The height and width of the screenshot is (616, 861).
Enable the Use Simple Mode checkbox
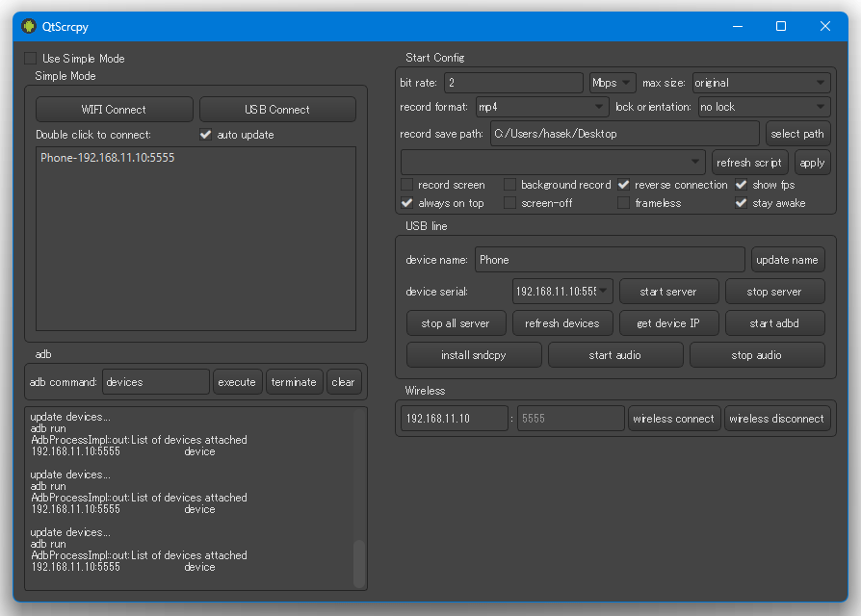coord(31,59)
